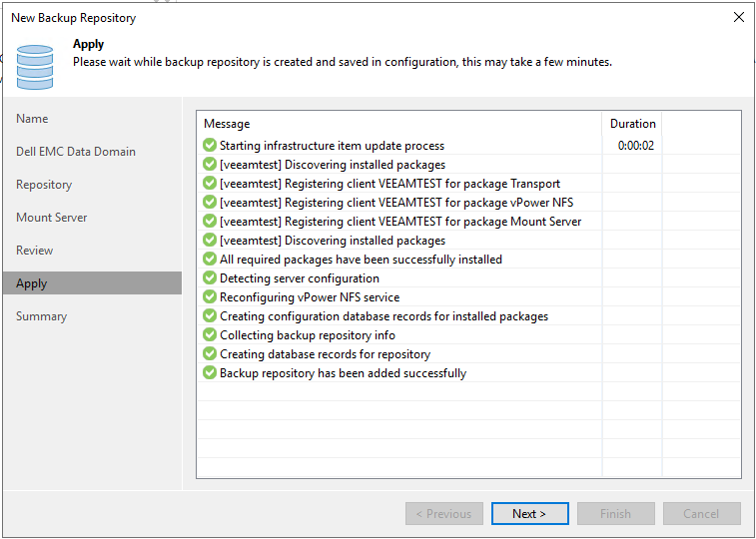Click green check beside Reconfiguring vPower NFS service
This screenshot has width=756, height=539.
[x=210, y=297]
